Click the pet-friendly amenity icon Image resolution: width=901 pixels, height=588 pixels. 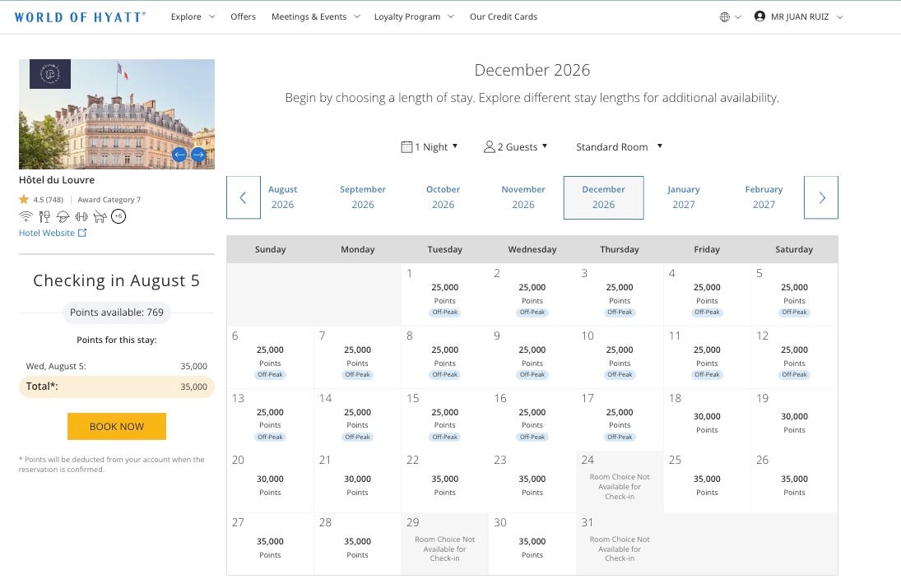100,216
